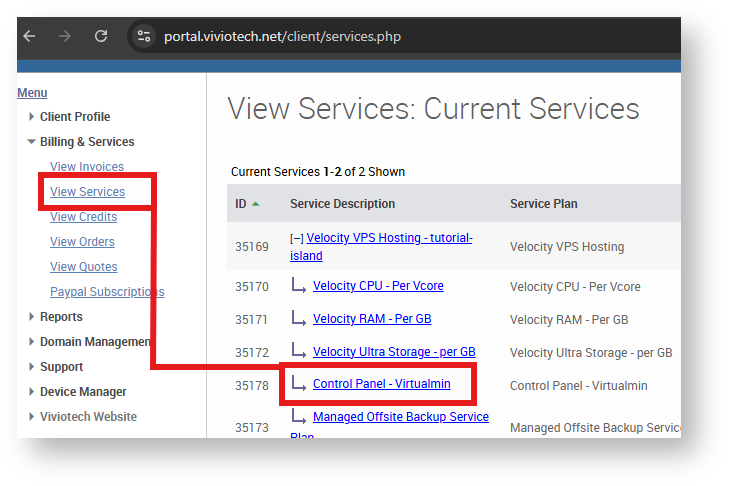729x486 pixels.
Task: Expand the Client Profile menu
Action: [x=74, y=117]
